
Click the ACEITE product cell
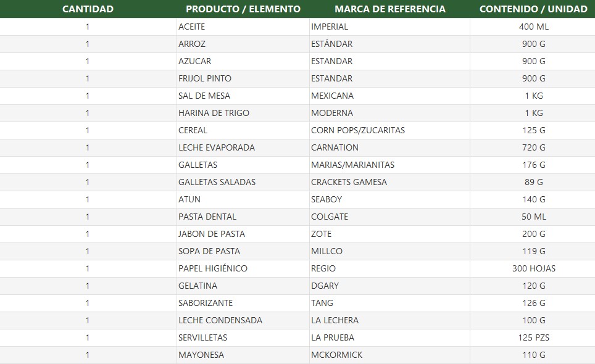[x=243, y=27]
